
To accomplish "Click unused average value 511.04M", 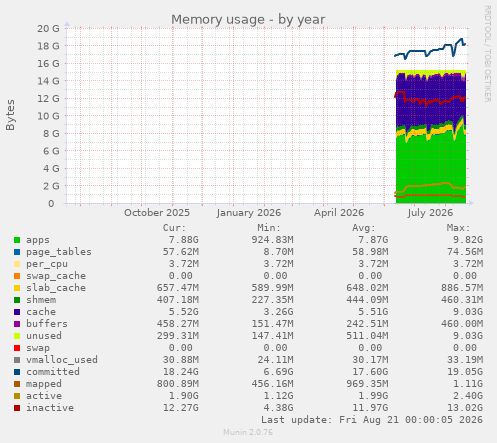I will [367, 336].
